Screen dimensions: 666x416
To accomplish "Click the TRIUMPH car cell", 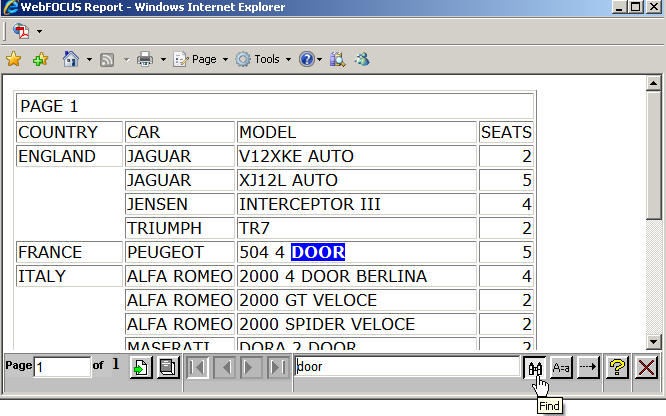I will click(x=180, y=228).
